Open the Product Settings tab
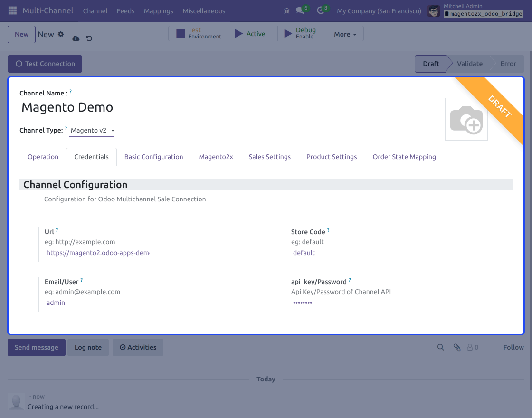 point(332,157)
